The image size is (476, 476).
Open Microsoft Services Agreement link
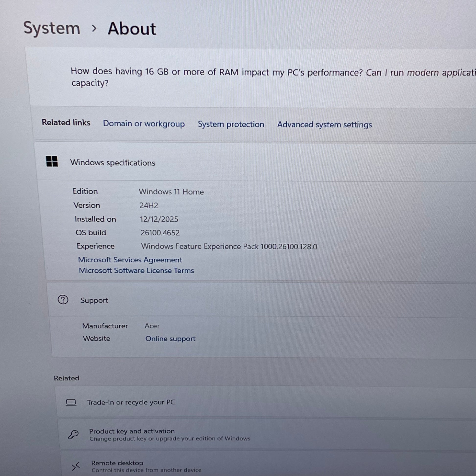(x=130, y=260)
